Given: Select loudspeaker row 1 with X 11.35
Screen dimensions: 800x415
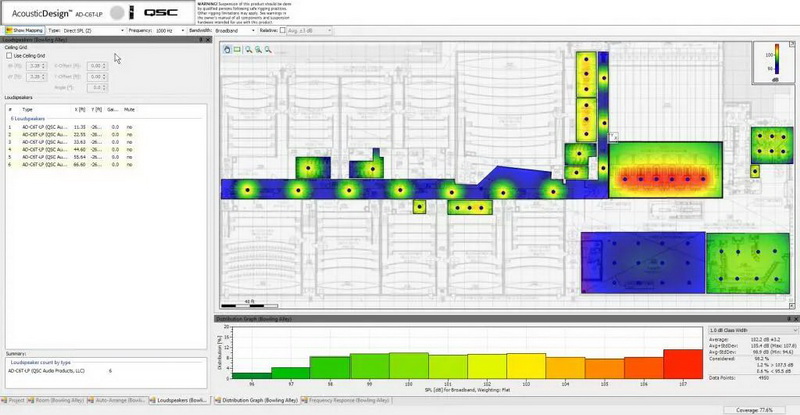Looking at the screenshot, I should [x=71, y=127].
